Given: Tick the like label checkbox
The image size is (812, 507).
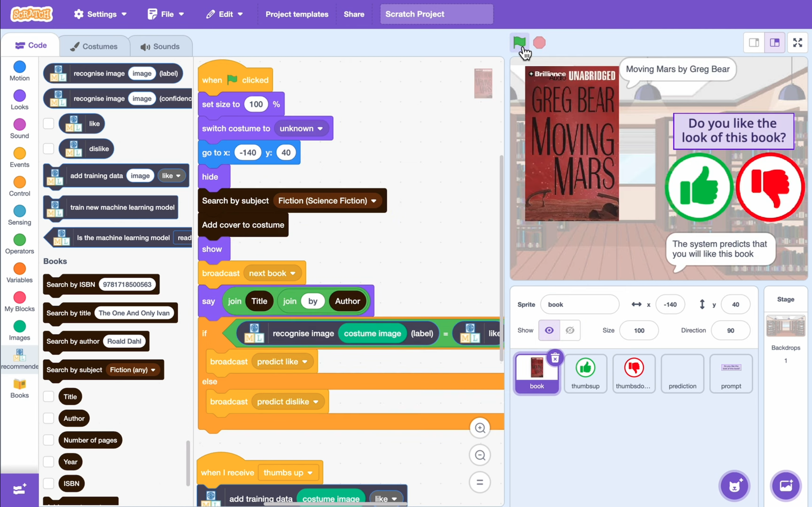Looking at the screenshot, I should (48, 123).
